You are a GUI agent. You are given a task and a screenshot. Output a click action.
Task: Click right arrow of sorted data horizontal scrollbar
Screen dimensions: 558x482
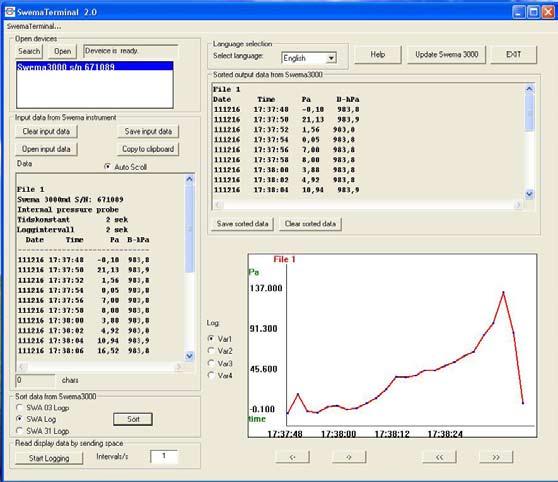click(518, 204)
